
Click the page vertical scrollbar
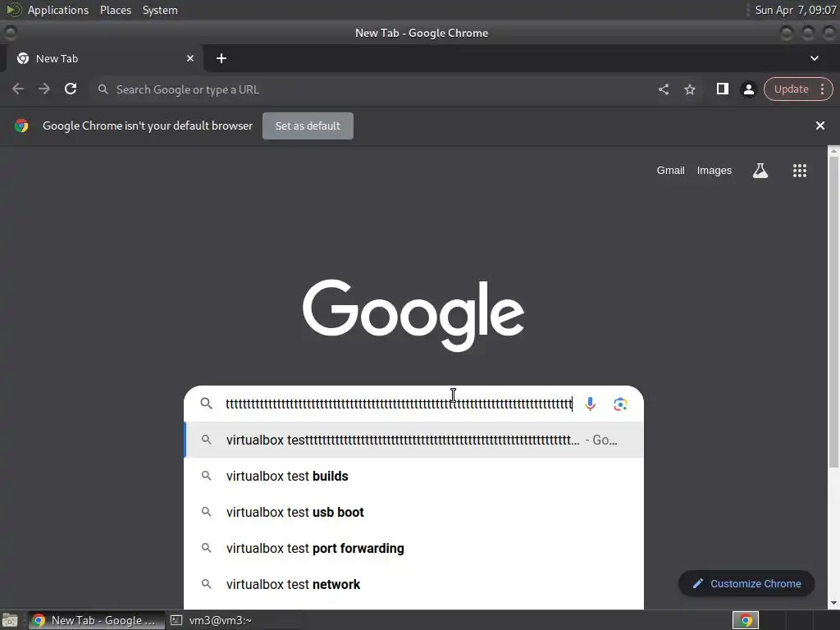833,313
